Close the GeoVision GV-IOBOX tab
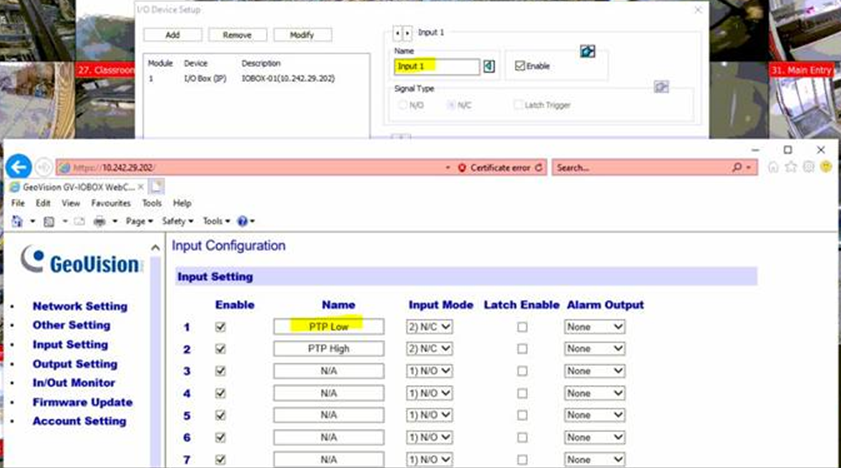 pos(141,187)
